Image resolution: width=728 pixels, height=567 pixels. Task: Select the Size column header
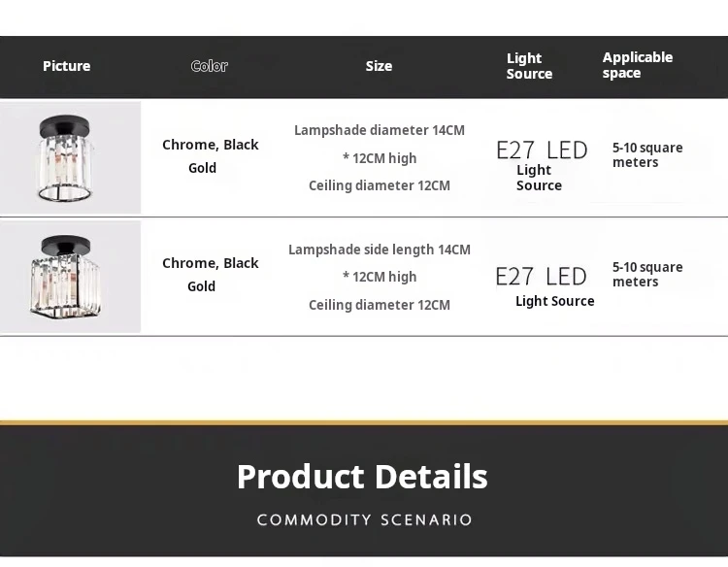point(379,66)
